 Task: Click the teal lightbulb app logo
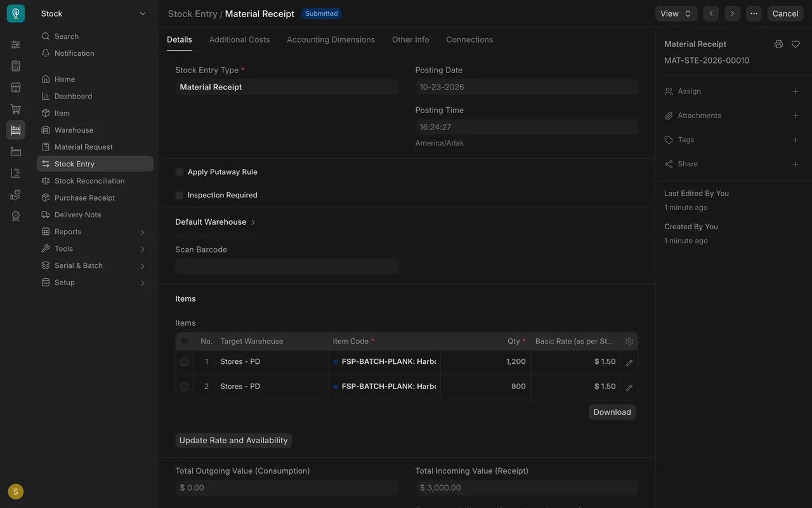tap(16, 13)
